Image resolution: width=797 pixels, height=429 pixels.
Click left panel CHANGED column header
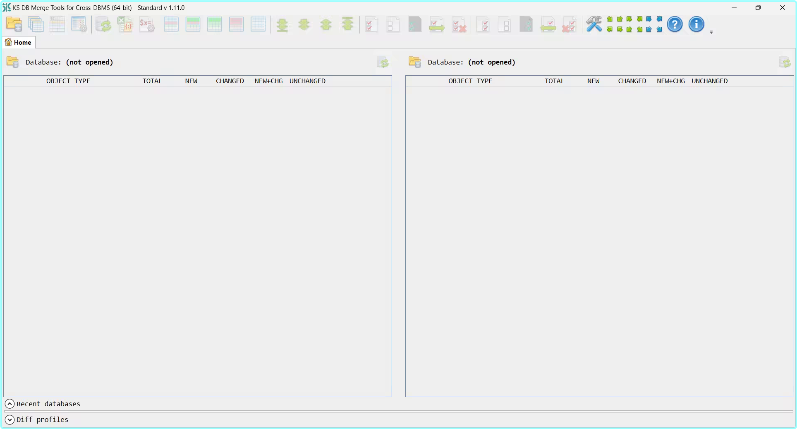coord(230,81)
